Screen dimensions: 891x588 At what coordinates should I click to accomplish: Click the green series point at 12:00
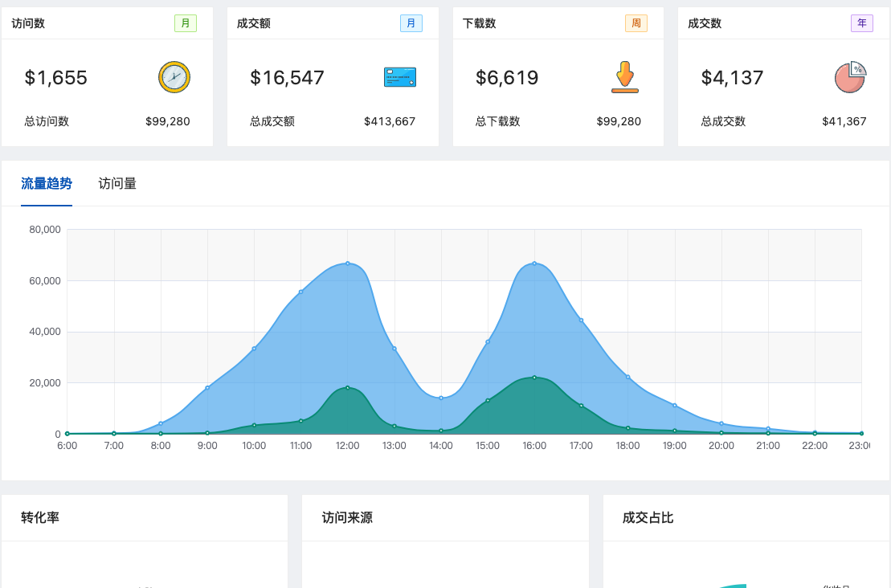(x=348, y=388)
